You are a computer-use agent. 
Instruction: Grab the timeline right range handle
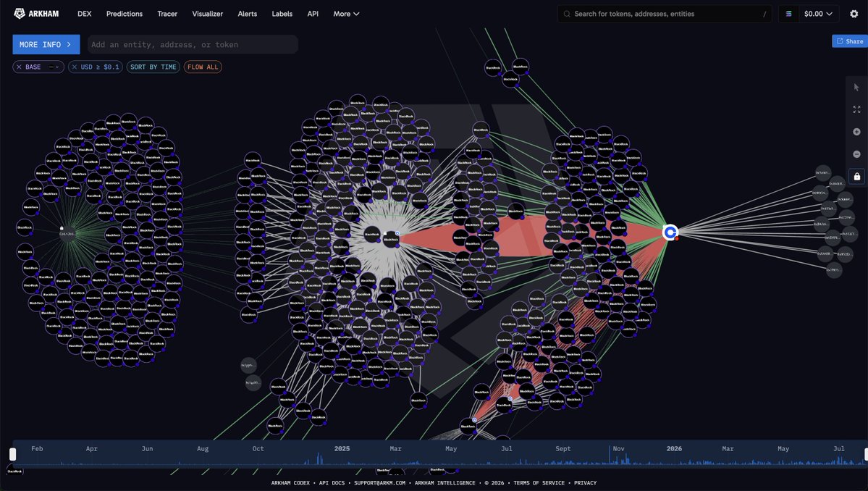(866, 454)
